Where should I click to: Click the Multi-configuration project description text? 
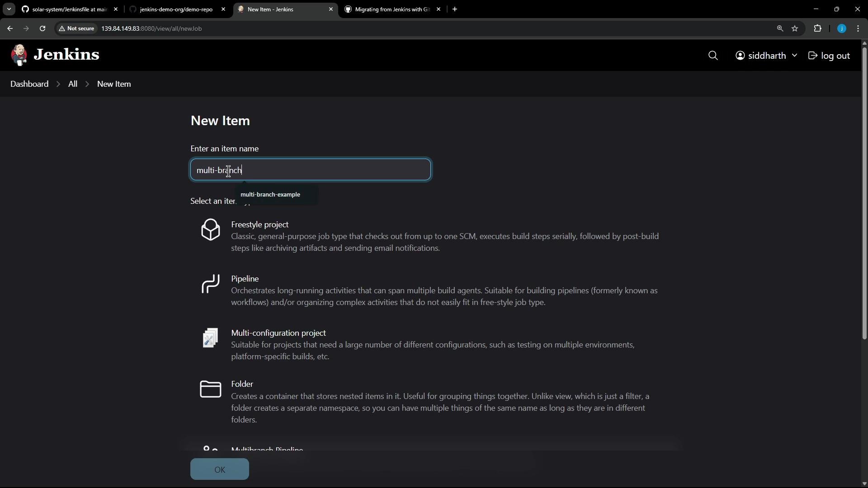pyautogui.click(x=433, y=351)
